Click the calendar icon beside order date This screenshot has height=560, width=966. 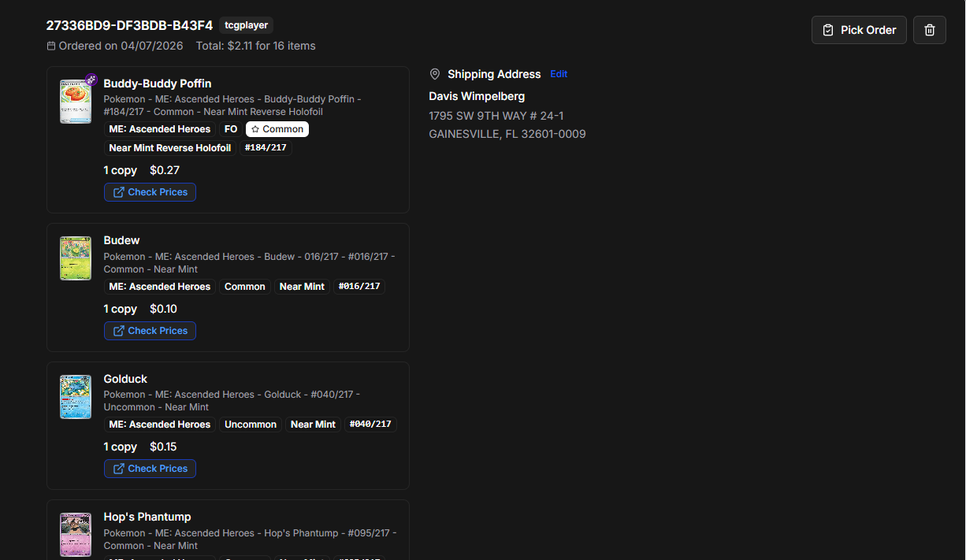(x=51, y=46)
